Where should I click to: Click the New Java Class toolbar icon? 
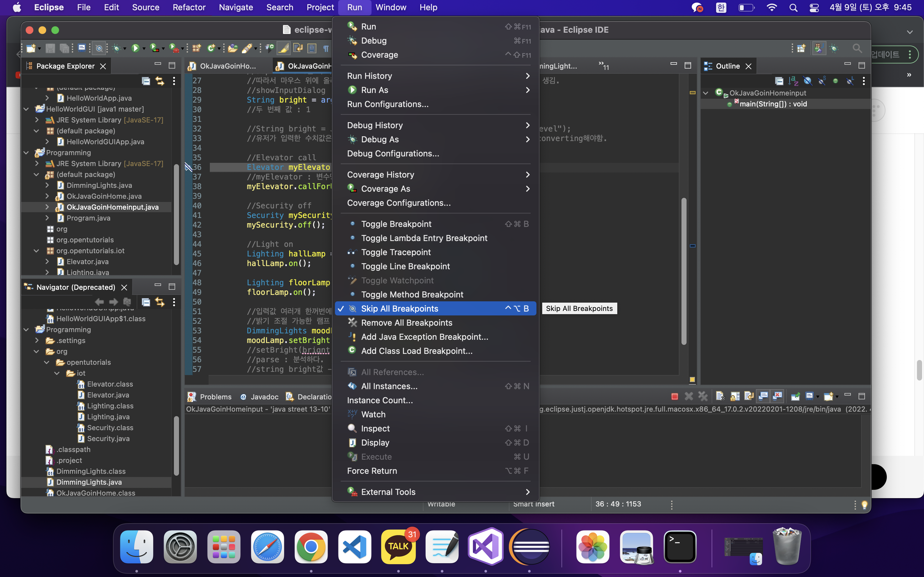point(211,48)
